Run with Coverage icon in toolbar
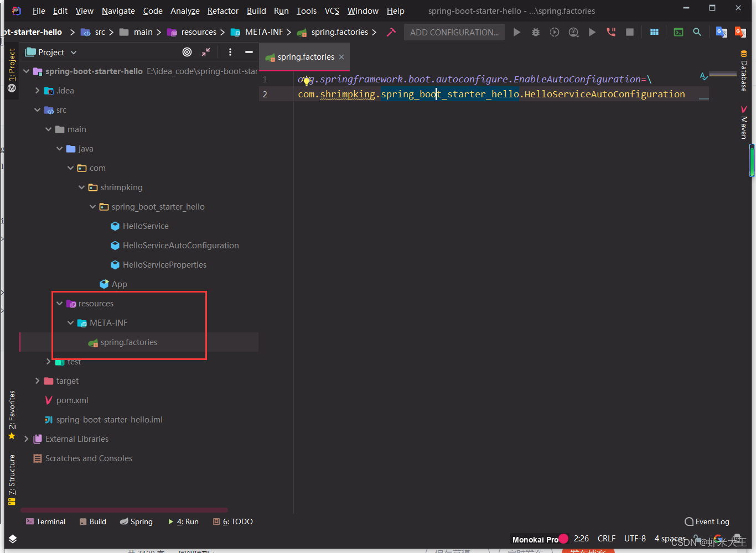Image resolution: width=756 pixels, height=553 pixels. pyautogui.click(x=554, y=32)
